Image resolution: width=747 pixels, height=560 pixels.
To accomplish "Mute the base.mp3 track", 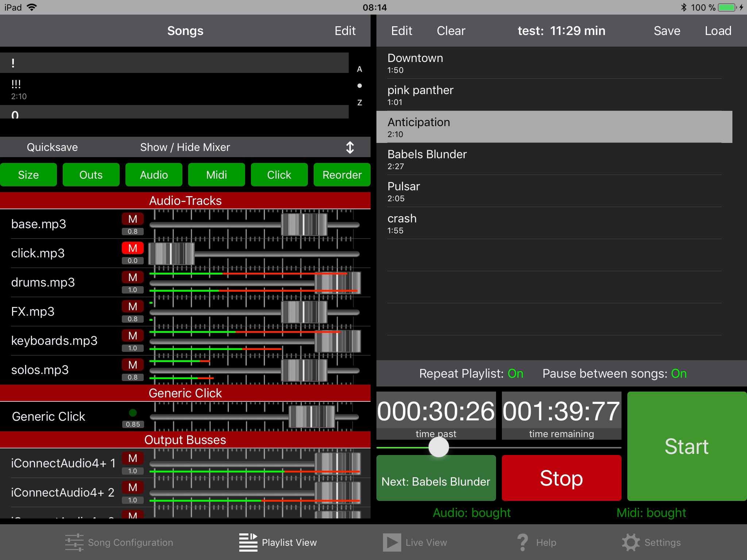I will pyautogui.click(x=132, y=219).
